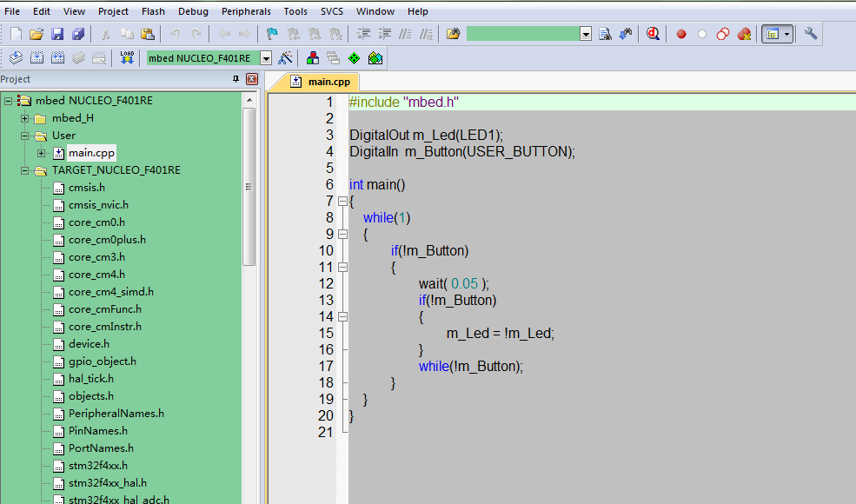Insert breakpoint using red dot icon
This screenshot has width=856, height=504.
(681, 34)
